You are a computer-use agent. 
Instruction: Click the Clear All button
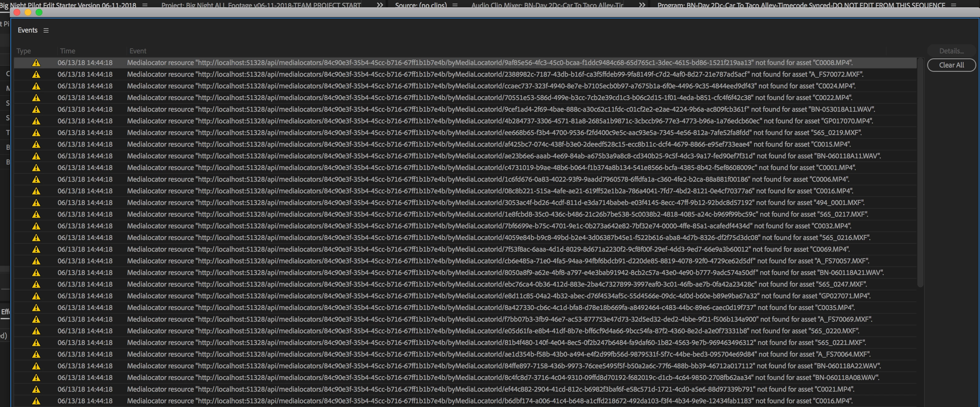(x=951, y=65)
